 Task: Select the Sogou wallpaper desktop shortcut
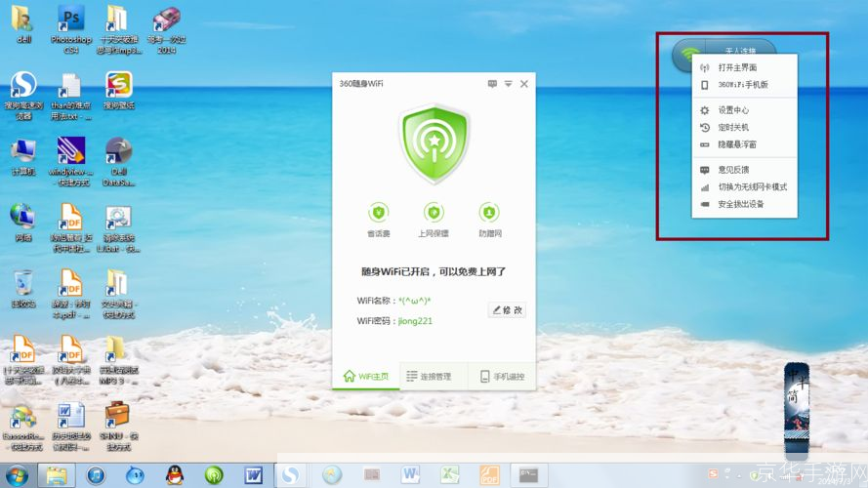tap(118, 90)
